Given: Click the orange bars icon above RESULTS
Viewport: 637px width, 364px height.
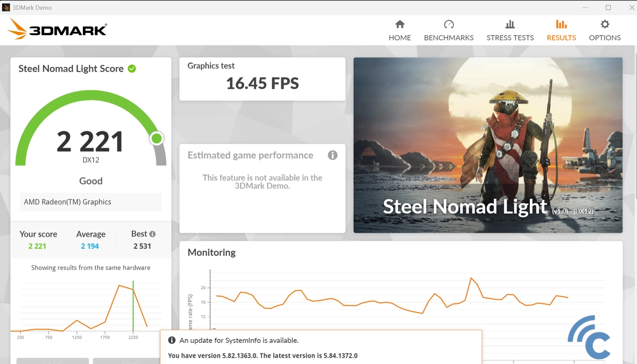Looking at the screenshot, I should click(561, 24).
